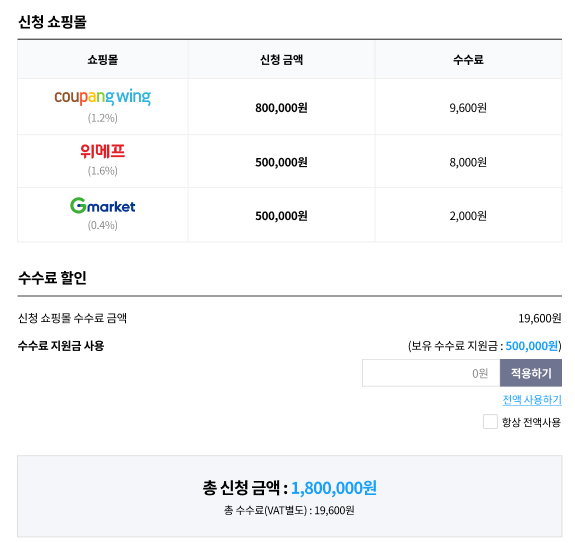Click the blue 500,000원 지원금 balance

click(x=532, y=346)
